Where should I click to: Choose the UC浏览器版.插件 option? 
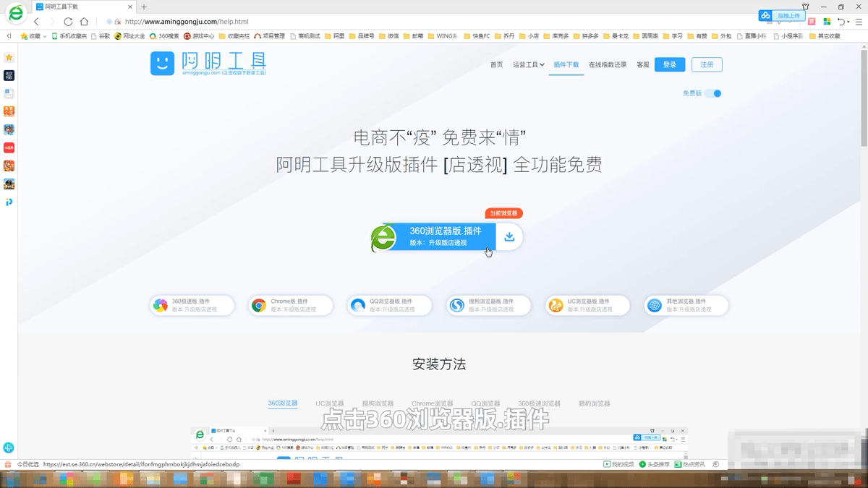point(587,306)
